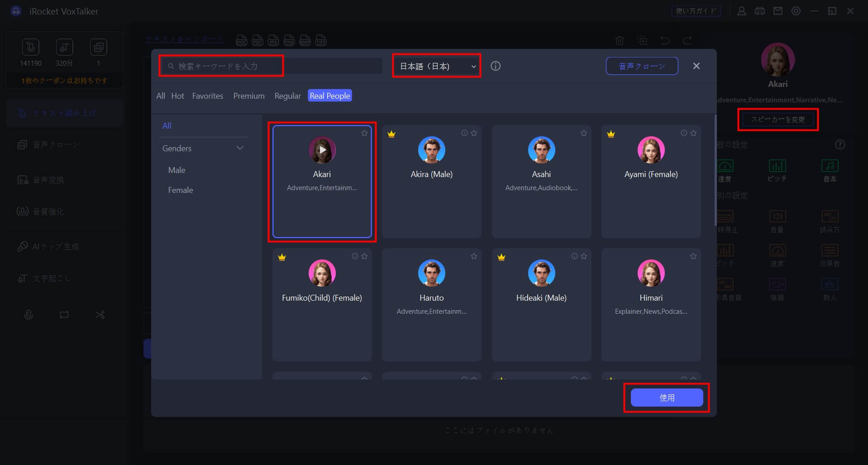The width and height of the screenshot is (868, 465).
Task: Favorite the Fumiko(Child) voice star
Action: pyautogui.click(x=364, y=256)
